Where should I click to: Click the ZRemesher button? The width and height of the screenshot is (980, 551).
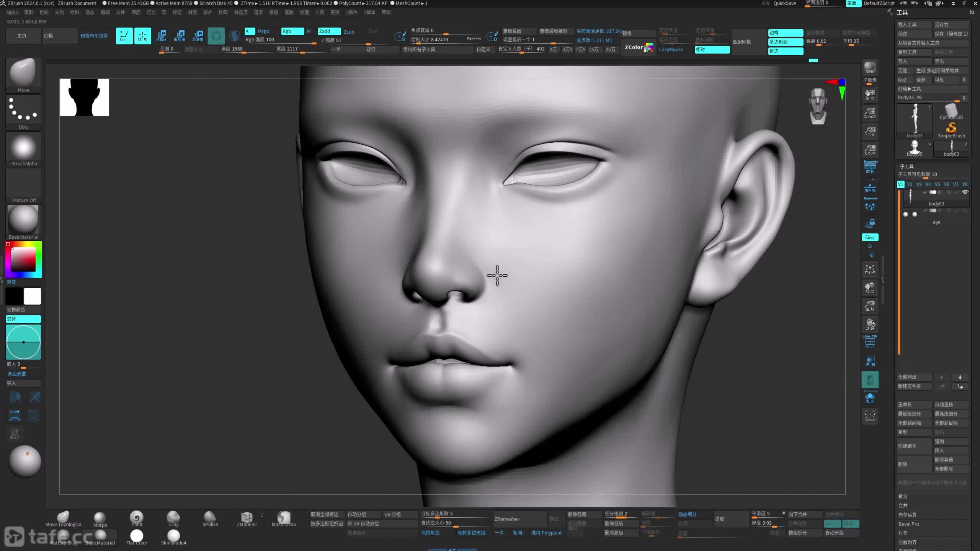[x=520, y=519]
